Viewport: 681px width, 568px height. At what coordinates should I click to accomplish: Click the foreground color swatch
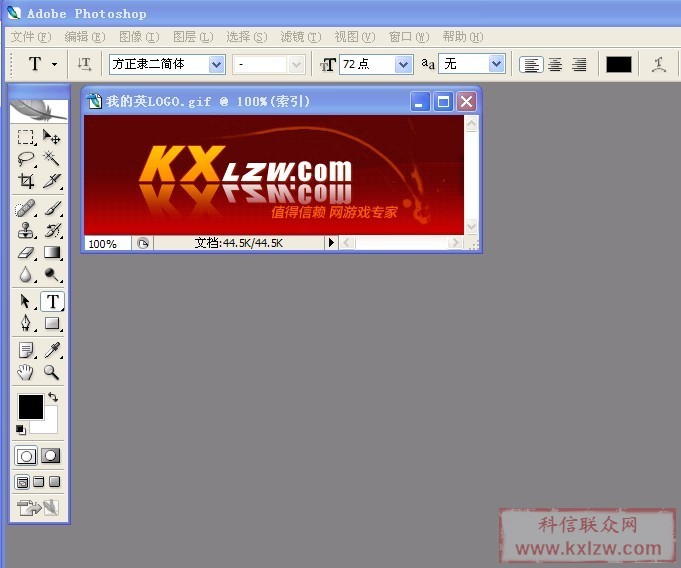tap(31, 407)
